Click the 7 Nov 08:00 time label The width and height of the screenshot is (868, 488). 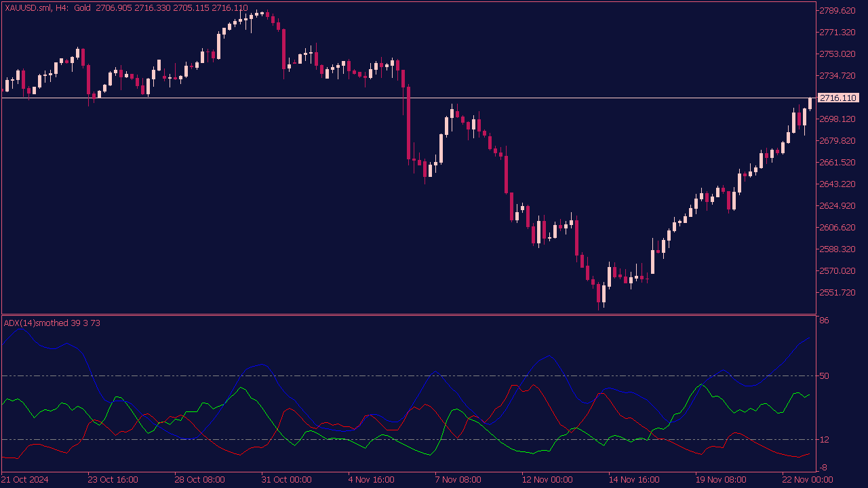[x=460, y=480]
